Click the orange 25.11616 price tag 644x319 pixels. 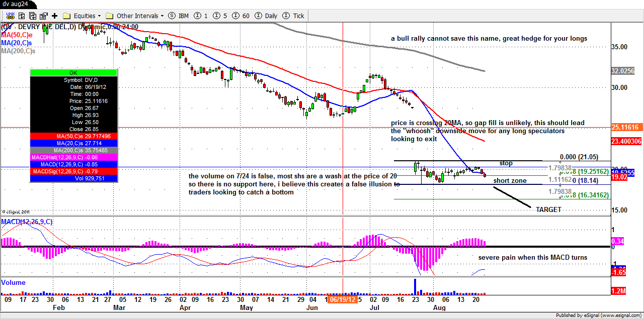click(627, 128)
